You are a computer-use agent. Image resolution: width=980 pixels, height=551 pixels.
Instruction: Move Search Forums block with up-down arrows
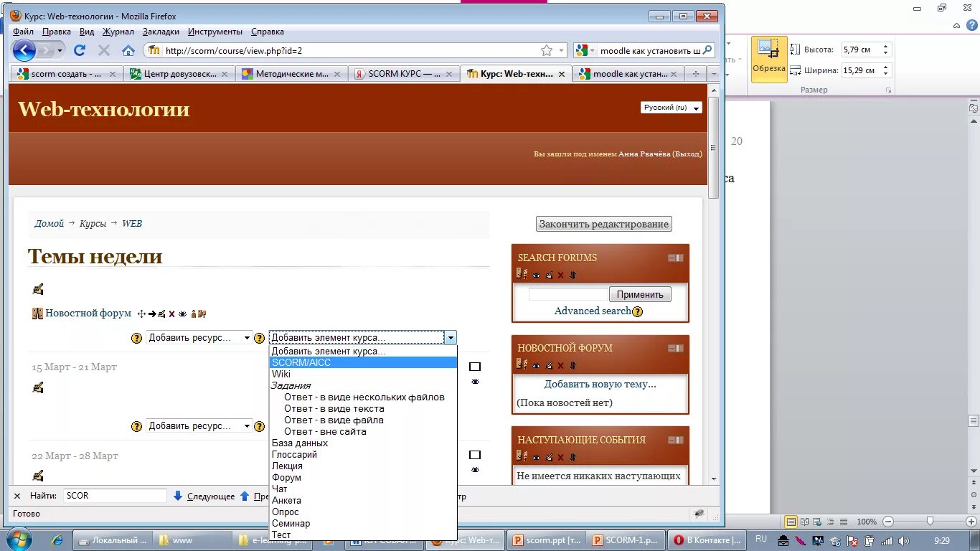tap(573, 275)
